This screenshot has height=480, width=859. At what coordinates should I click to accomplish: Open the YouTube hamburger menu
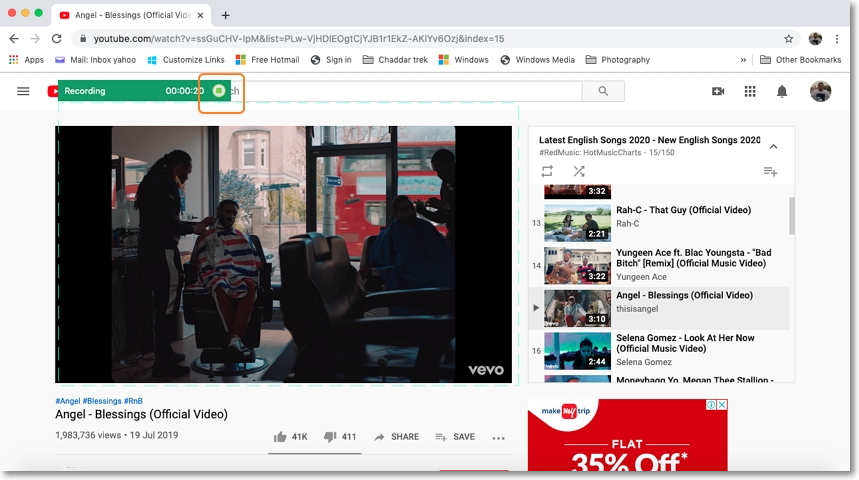point(23,91)
